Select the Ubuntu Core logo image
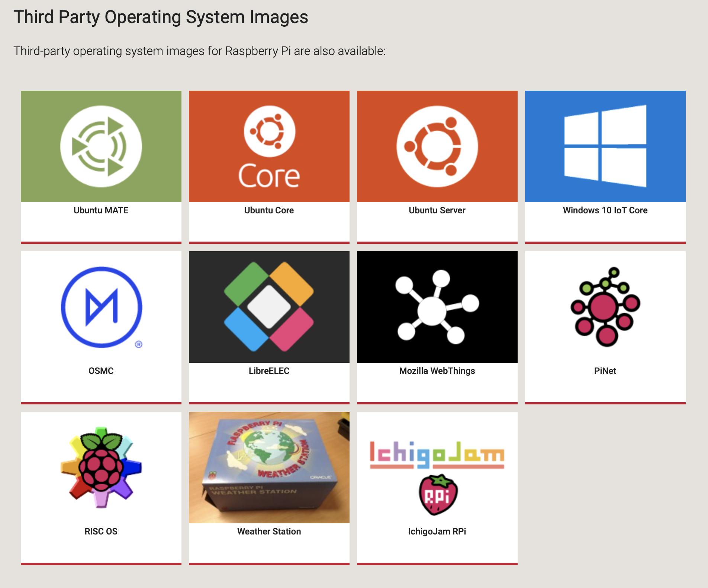Viewport: 708px width, 588px height. tap(269, 146)
